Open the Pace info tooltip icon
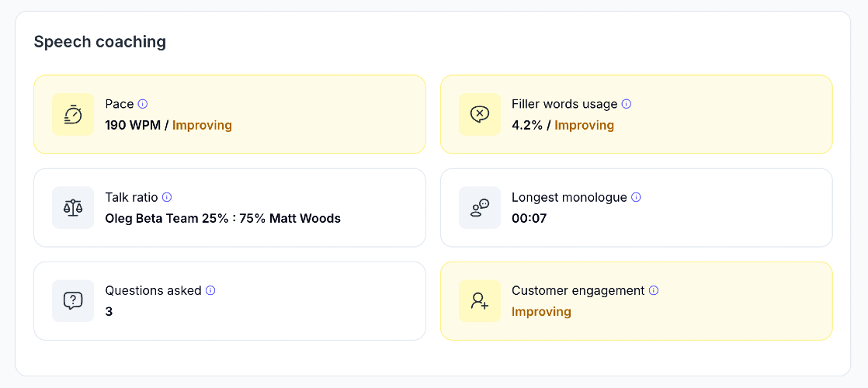This screenshot has height=388, width=868. (x=143, y=103)
